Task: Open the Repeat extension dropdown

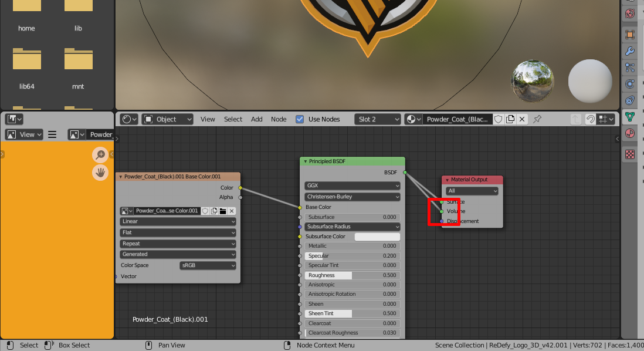Action: click(x=178, y=244)
